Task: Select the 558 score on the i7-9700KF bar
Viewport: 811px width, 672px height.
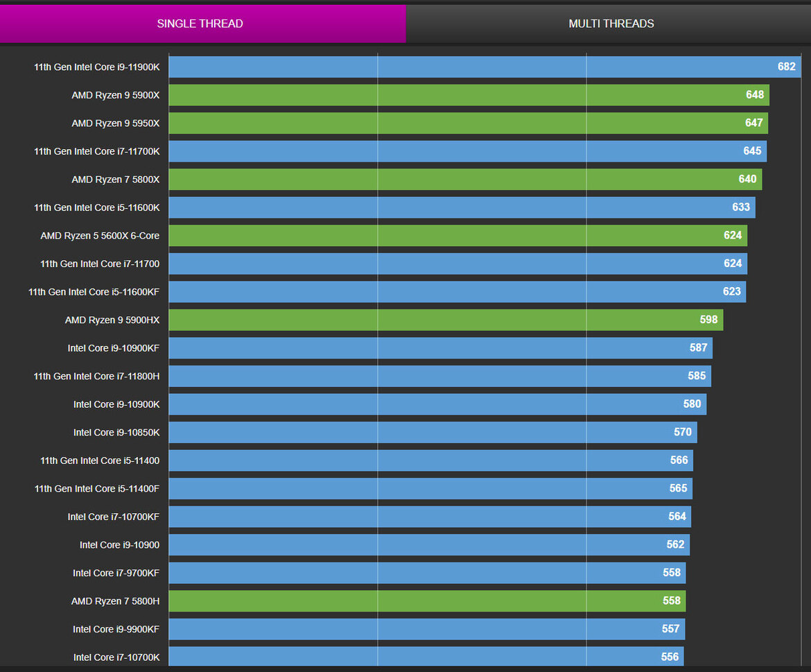Action: 672,573
